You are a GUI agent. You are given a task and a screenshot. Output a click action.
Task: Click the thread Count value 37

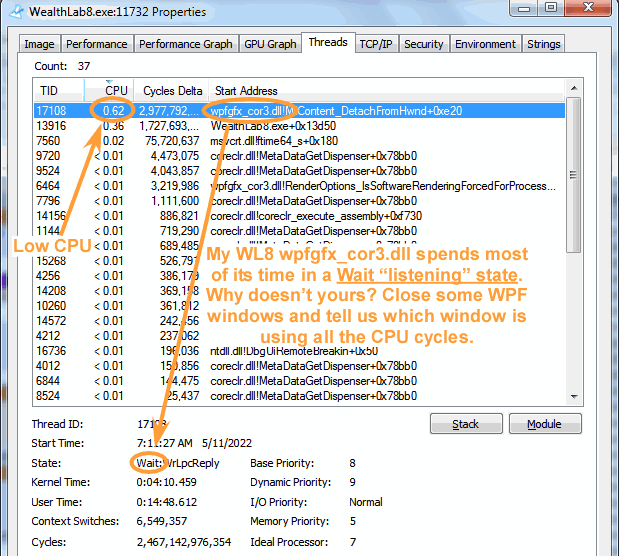tap(84, 66)
